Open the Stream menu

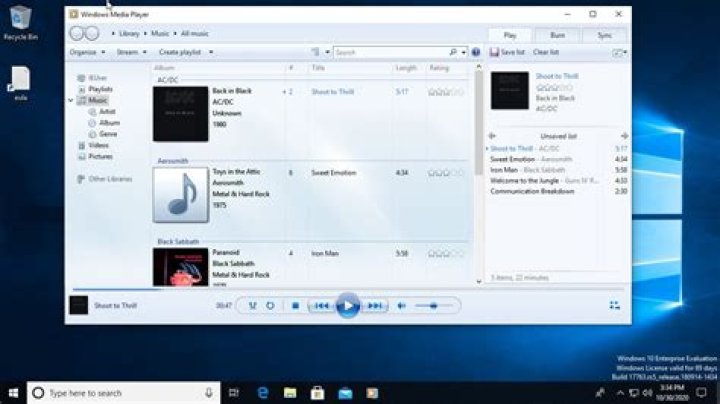tap(131, 52)
